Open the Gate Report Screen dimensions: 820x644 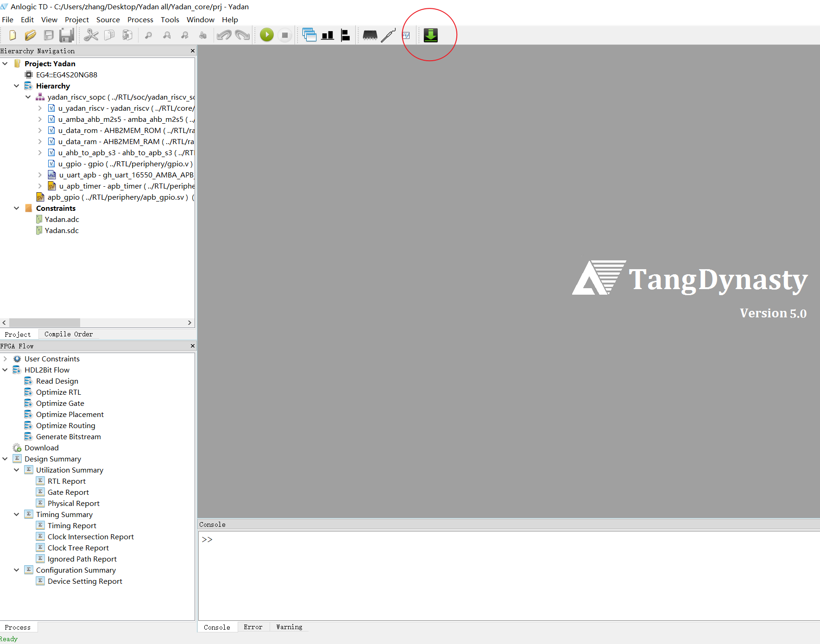point(68,492)
